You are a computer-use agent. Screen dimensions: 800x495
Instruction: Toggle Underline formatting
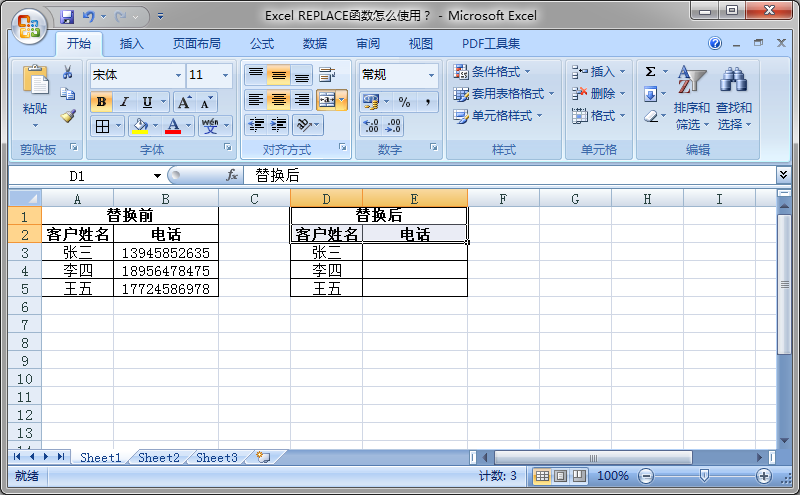147,102
